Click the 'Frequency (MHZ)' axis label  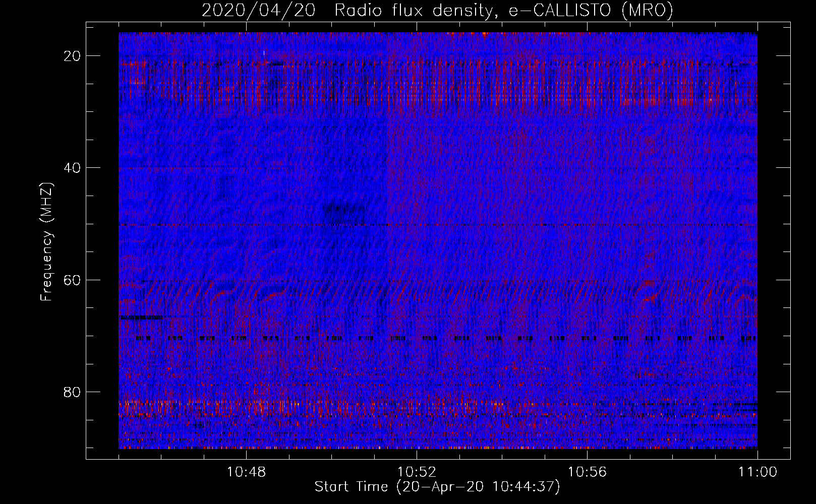point(46,242)
